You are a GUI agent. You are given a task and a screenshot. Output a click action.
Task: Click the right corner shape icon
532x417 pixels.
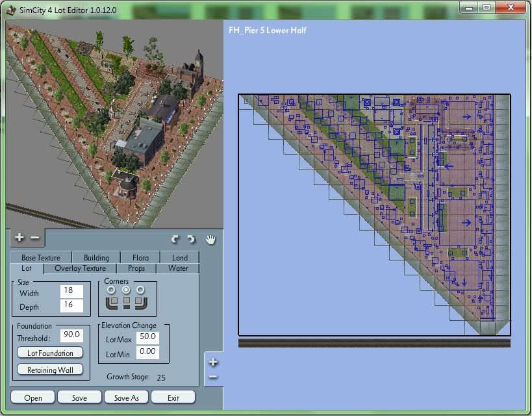coord(140,303)
